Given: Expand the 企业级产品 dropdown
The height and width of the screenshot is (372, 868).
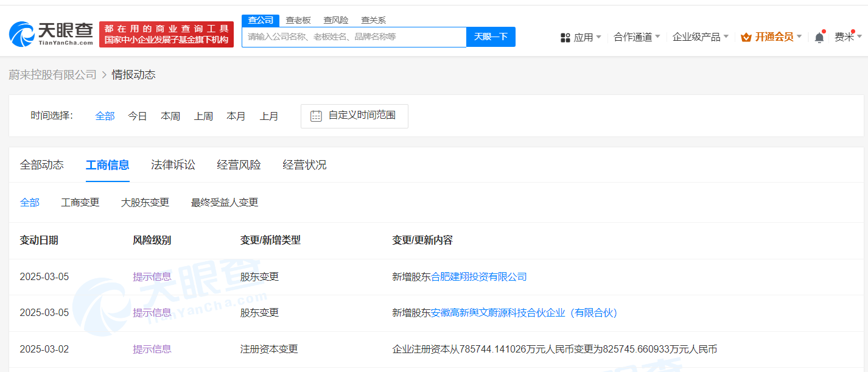Looking at the screenshot, I should tap(701, 37).
